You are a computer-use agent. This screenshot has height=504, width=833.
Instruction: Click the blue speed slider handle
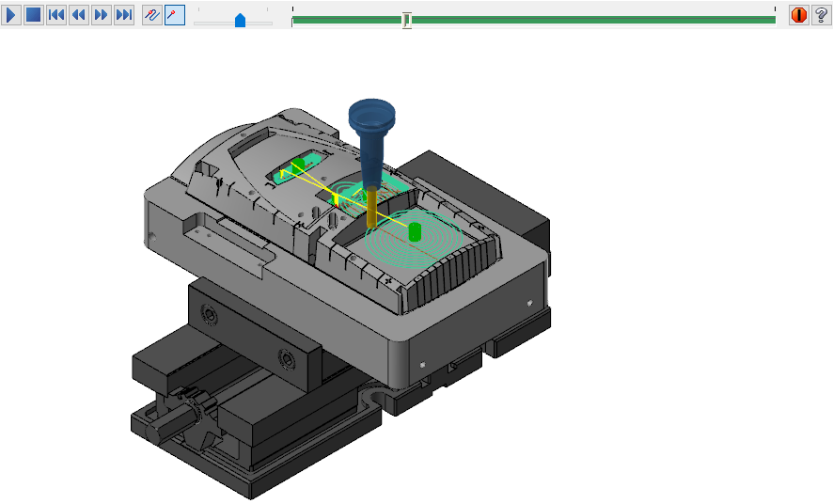[240, 20]
